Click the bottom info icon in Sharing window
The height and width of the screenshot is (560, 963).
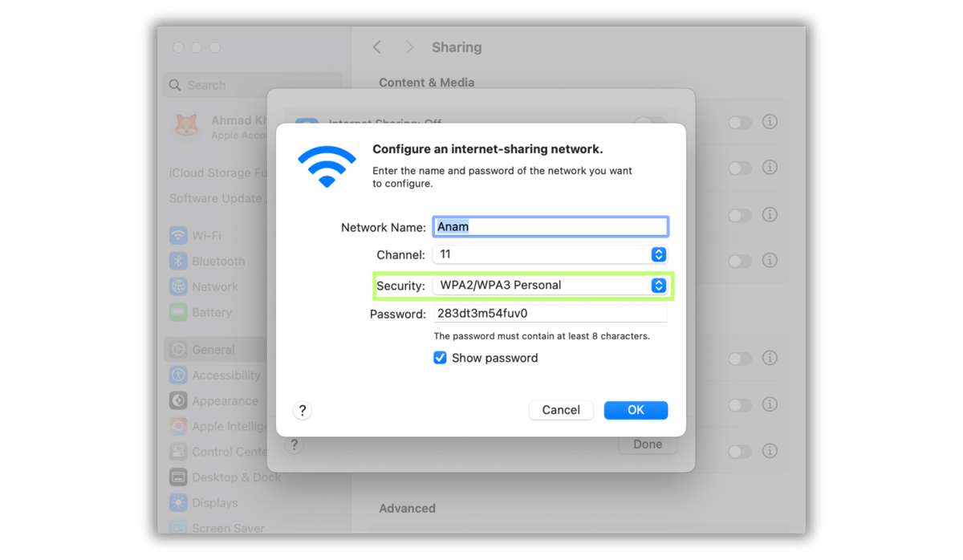coord(770,451)
